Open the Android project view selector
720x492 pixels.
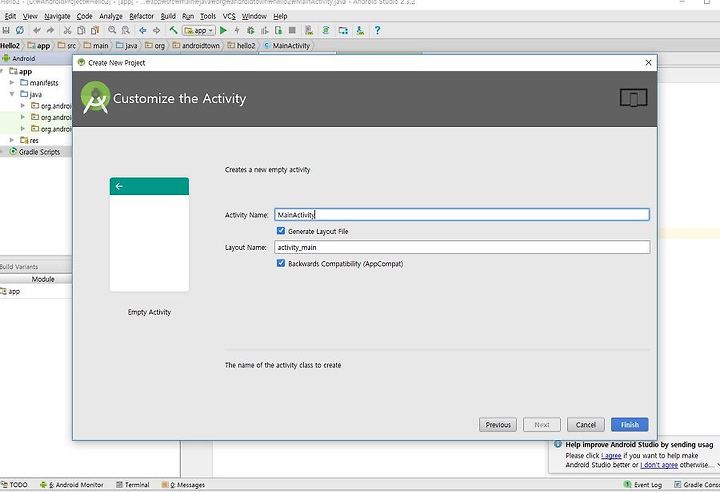pyautogui.click(x=19, y=58)
